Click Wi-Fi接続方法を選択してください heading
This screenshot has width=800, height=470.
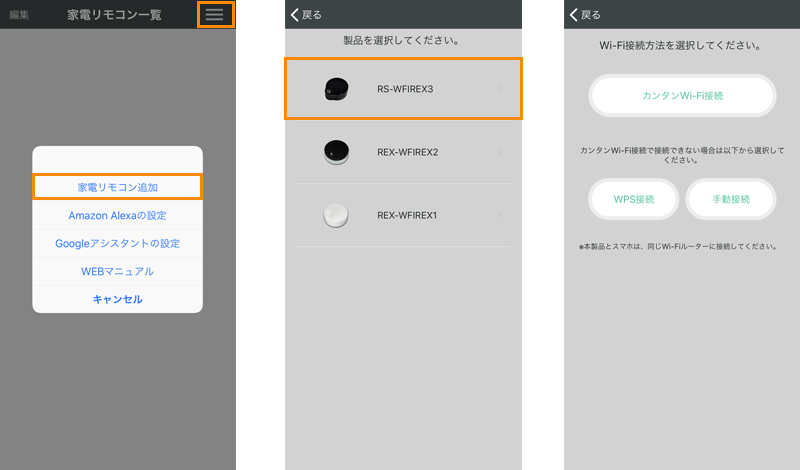click(680, 45)
